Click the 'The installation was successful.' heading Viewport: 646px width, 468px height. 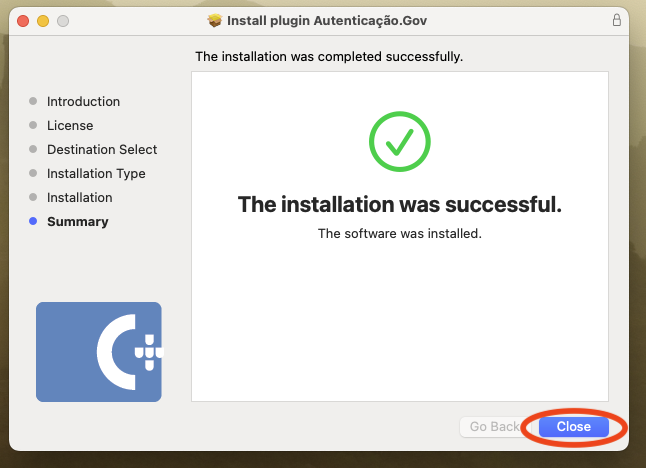pos(400,204)
